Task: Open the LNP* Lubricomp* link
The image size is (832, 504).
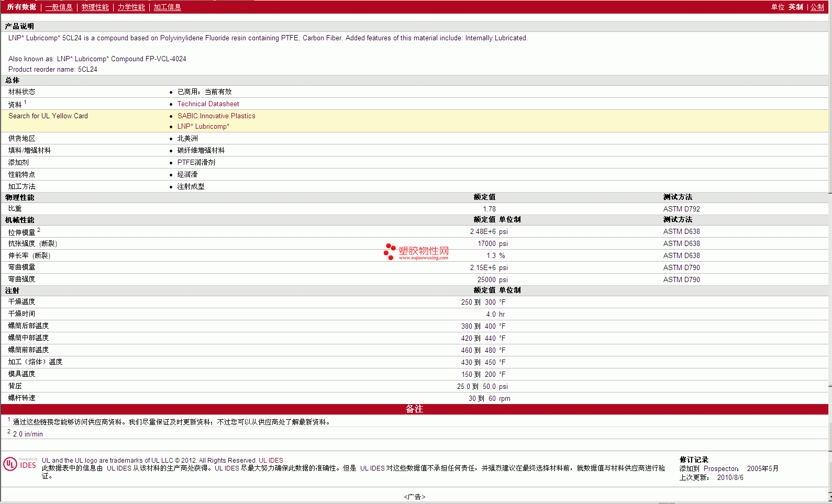Action: (x=203, y=127)
